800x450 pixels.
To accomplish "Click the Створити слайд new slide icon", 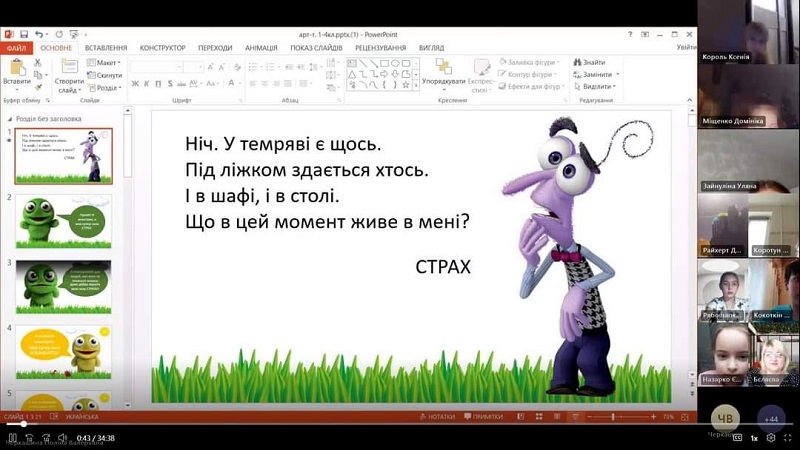I will (x=69, y=67).
